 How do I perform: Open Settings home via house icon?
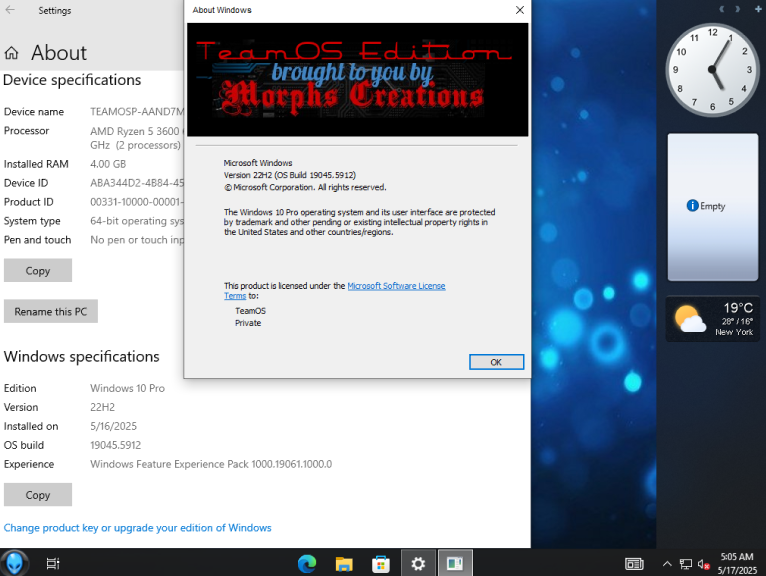point(11,53)
